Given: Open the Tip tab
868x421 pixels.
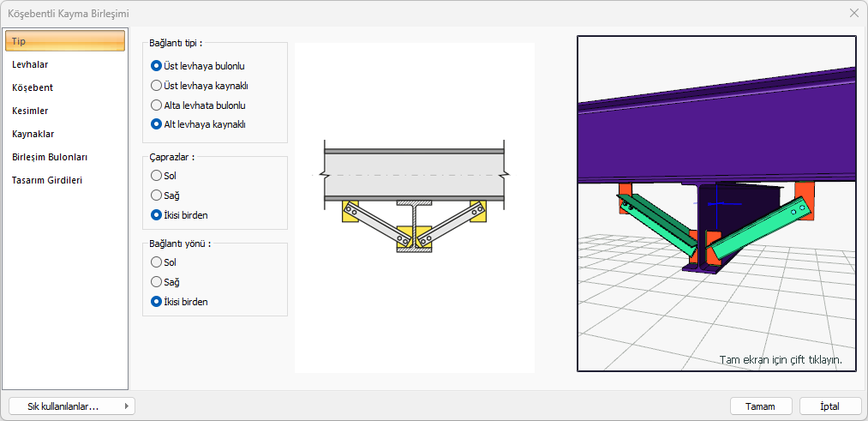Looking at the screenshot, I should pyautogui.click(x=66, y=41).
